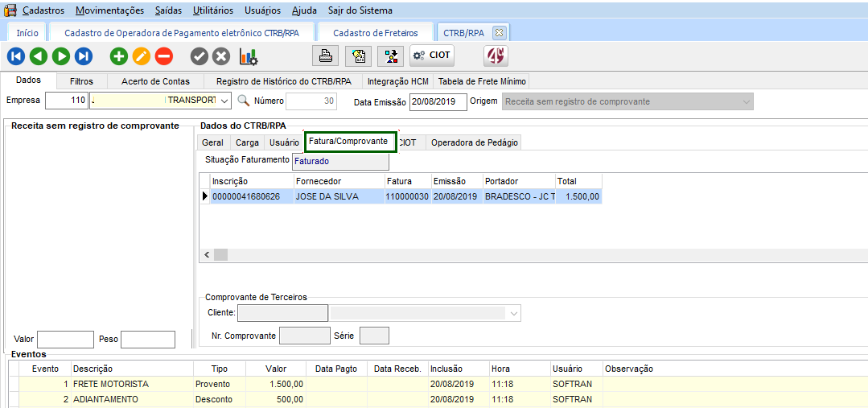The width and height of the screenshot is (868, 408).
Task: Expand the Cliente dropdown
Action: [x=514, y=312]
